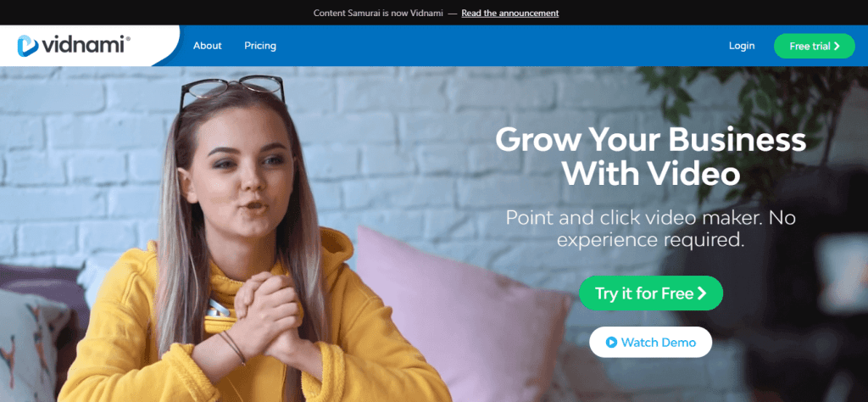The height and width of the screenshot is (402, 868).
Task: Click the 'Try it for Free' button
Action: click(651, 293)
